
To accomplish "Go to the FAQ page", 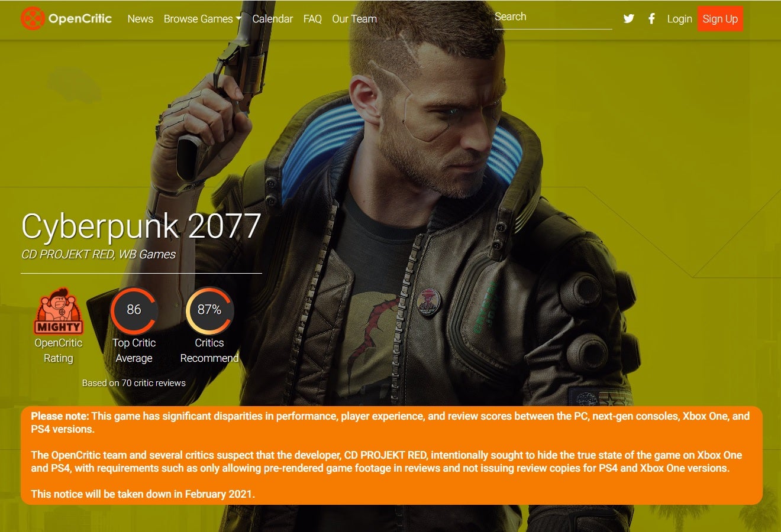I will (312, 19).
